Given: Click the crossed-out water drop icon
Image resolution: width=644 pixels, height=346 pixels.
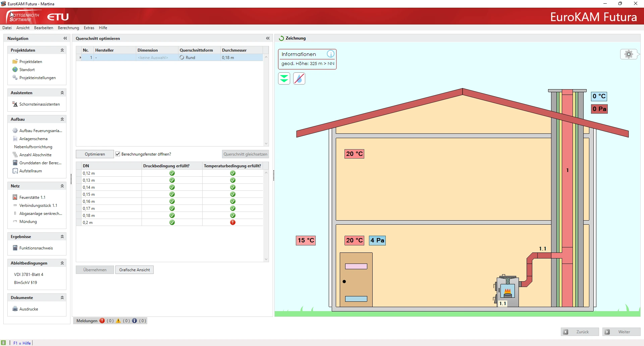Looking at the screenshot, I should tap(299, 79).
